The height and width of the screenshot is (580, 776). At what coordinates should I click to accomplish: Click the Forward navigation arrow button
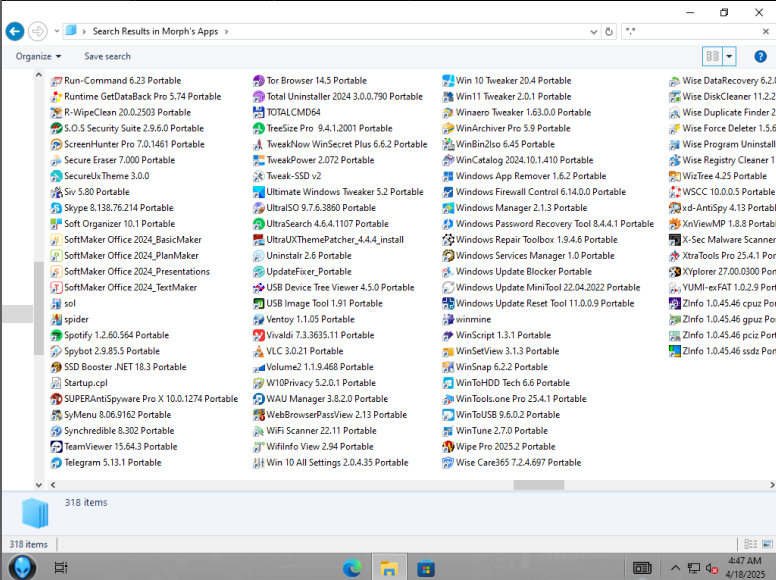(38, 32)
